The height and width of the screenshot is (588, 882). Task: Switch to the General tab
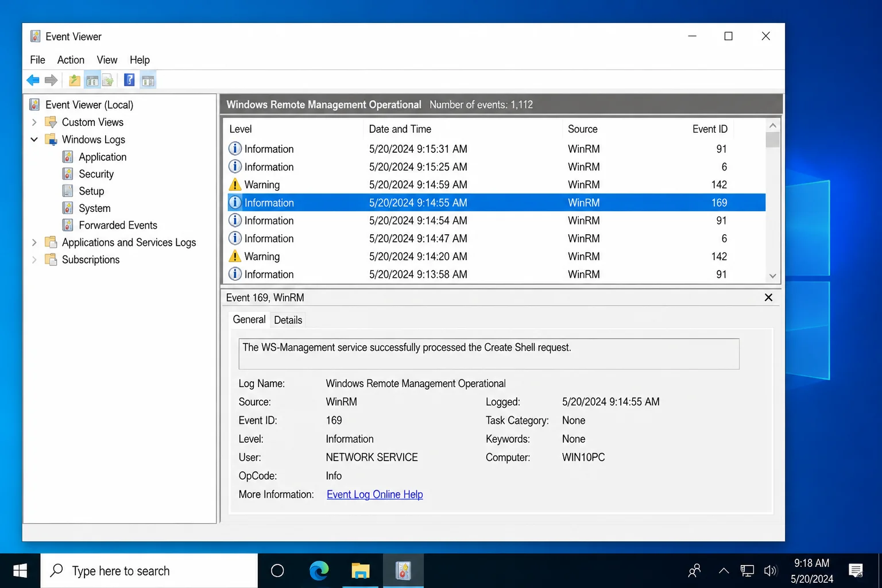pos(249,320)
